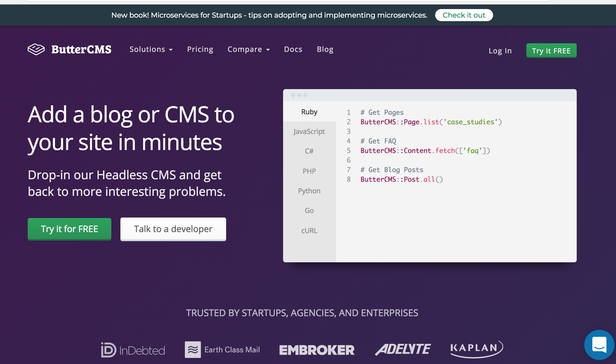Switch to the JavaScript code tab
This screenshot has width=616, height=364.
click(310, 131)
